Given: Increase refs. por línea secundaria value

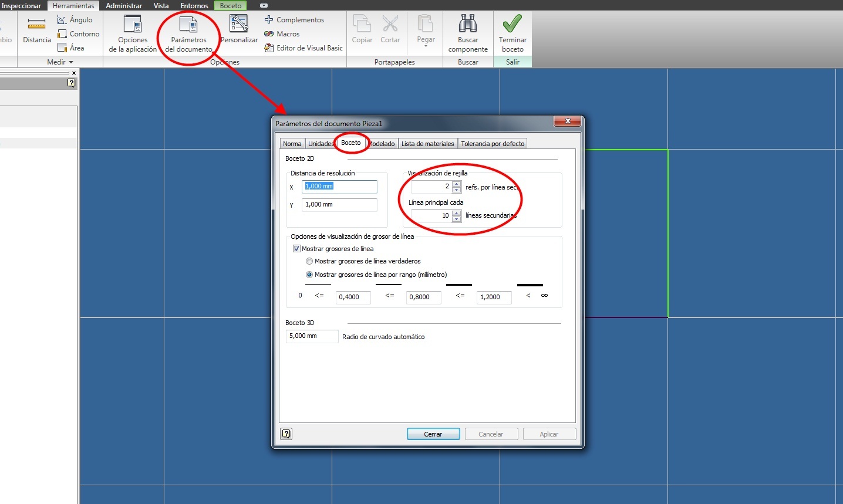Looking at the screenshot, I should (457, 184).
